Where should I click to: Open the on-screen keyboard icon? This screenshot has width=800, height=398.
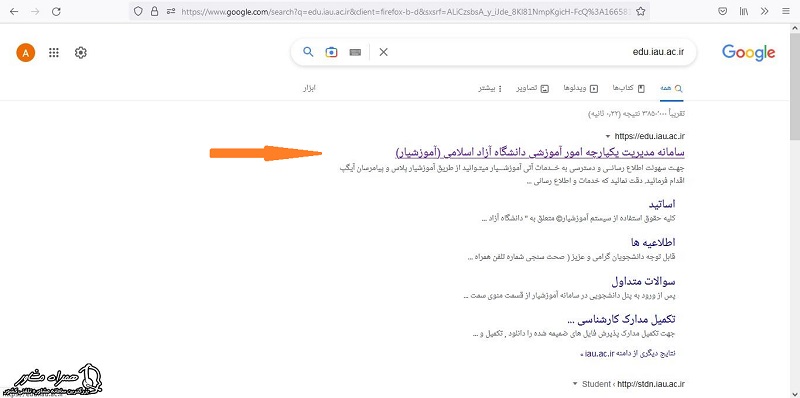pos(356,52)
